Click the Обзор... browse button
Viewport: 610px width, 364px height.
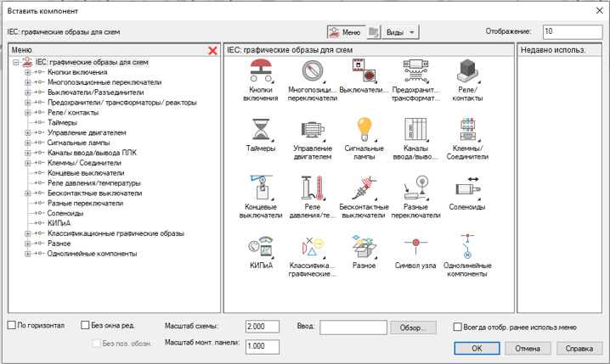(413, 328)
